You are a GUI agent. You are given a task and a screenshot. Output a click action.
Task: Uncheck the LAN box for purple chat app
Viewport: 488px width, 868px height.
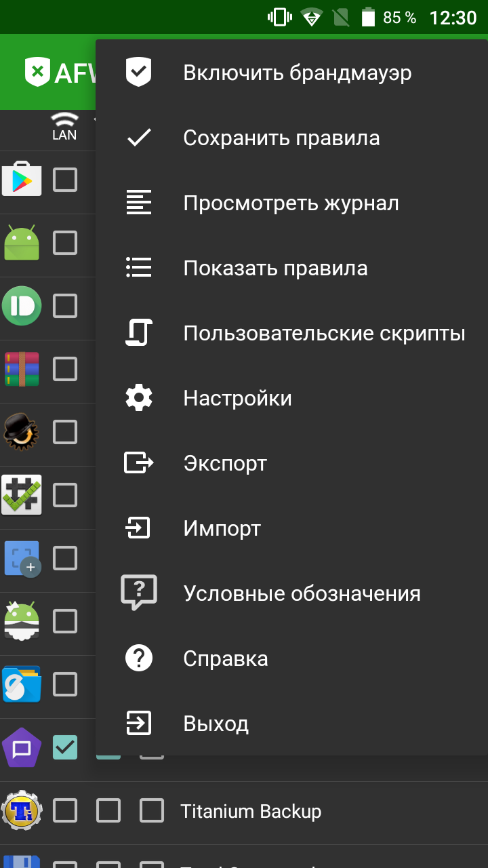(x=65, y=747)
